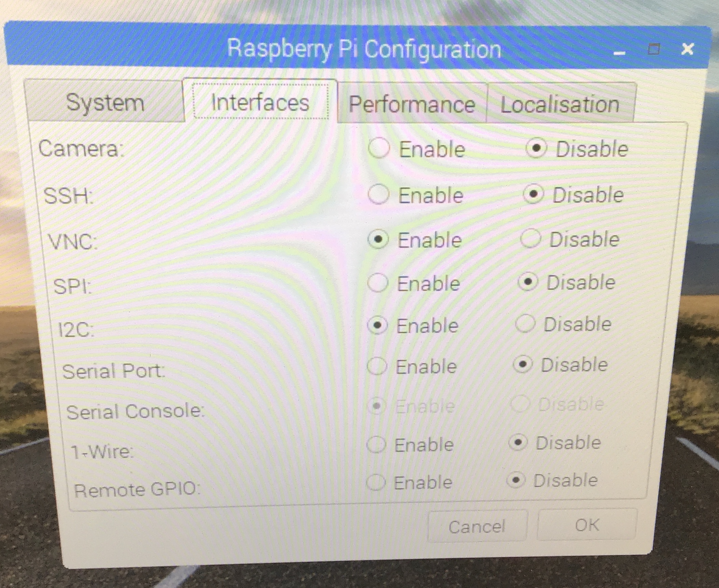Switch to the System tab
This screenshot has width=719, height=588.
(x=105, y=102)
